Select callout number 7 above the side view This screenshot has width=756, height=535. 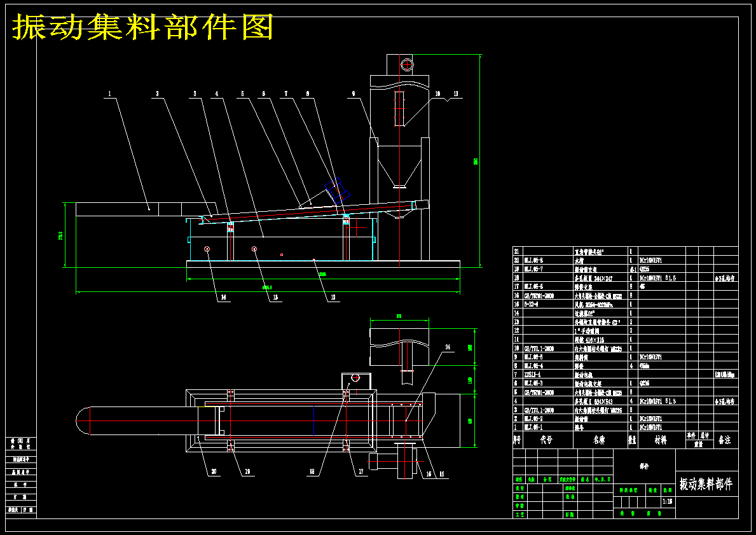click(286, 94)
